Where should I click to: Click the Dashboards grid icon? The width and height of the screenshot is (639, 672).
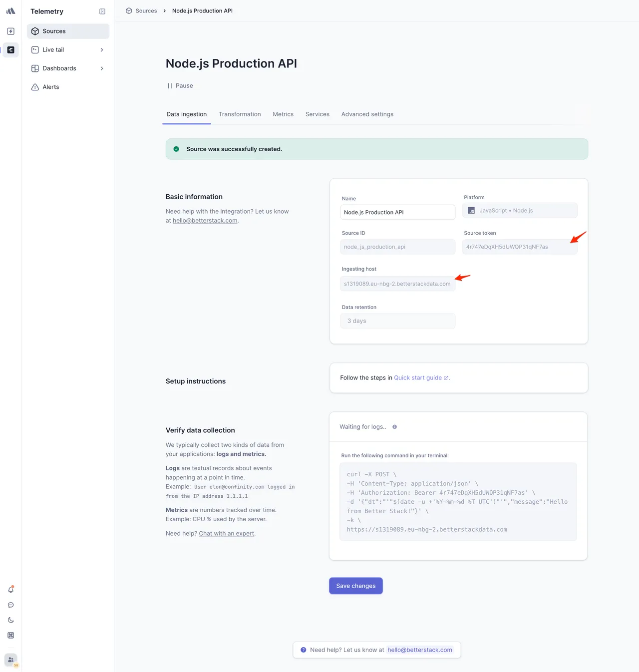35,68
